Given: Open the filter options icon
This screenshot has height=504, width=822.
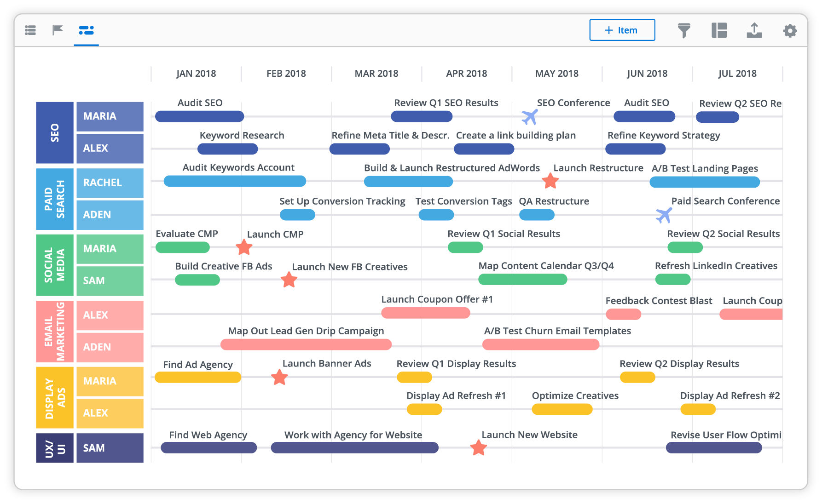Looking at the screenshot, I should tap(684, 30).
